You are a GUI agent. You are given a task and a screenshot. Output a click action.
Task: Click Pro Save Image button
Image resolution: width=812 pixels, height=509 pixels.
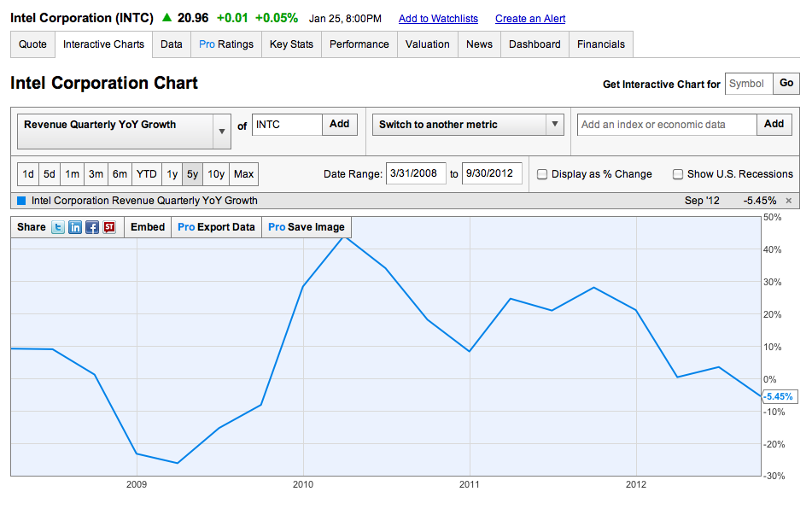tap(307, 227)
